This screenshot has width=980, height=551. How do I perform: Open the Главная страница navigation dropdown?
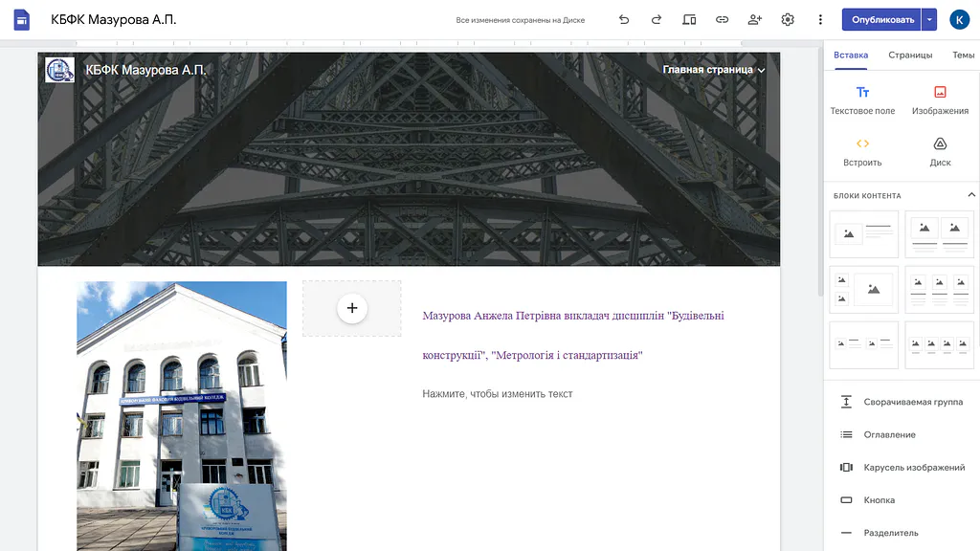coord(713,70)
